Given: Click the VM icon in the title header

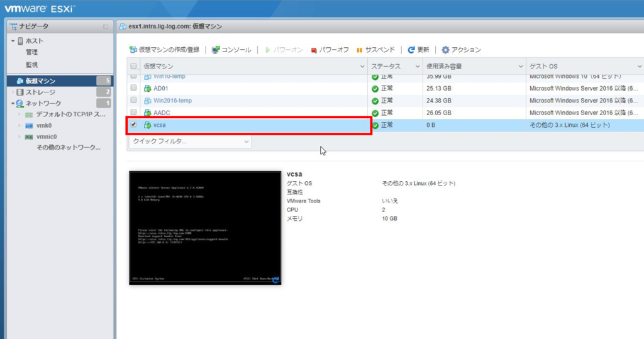Looking at the screenshot, I should (x=123, y=26).
